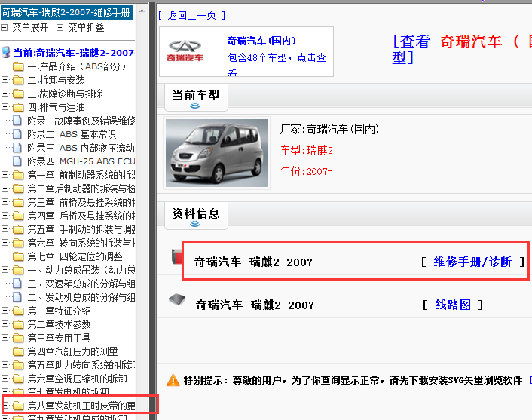The image size is (532, 420).
Task: Open the 线路图 link
Action: pos(453,305)
